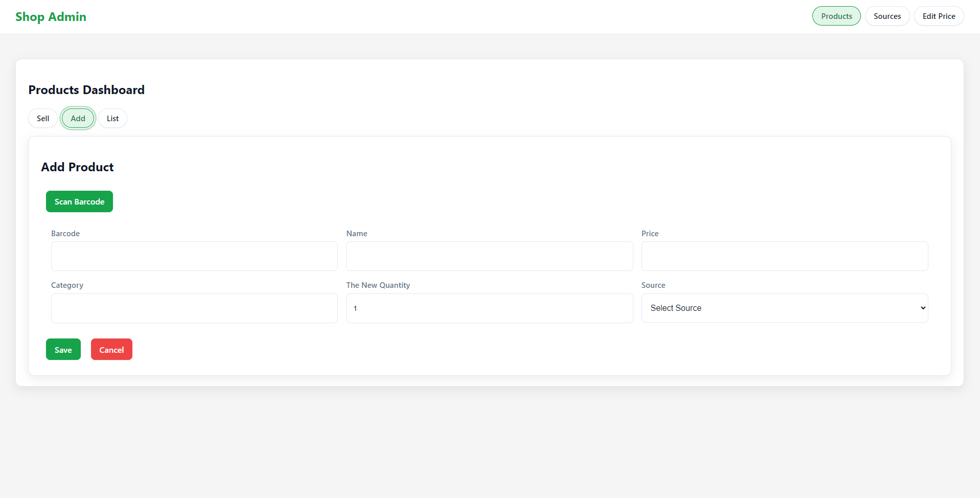Viewport: 980px width, 498px height.
Task: Click the Products Dashboard heading
Action: point(86,89)
